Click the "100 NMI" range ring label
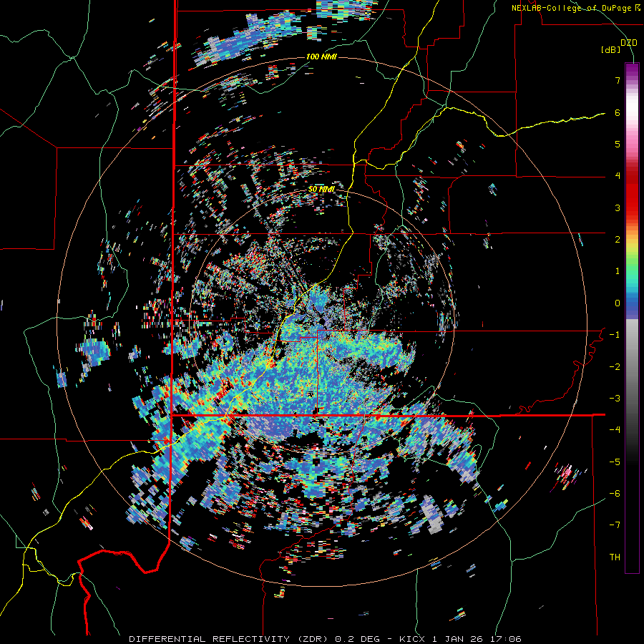Screen dimensions: 644x644 [x=321, y=57]
